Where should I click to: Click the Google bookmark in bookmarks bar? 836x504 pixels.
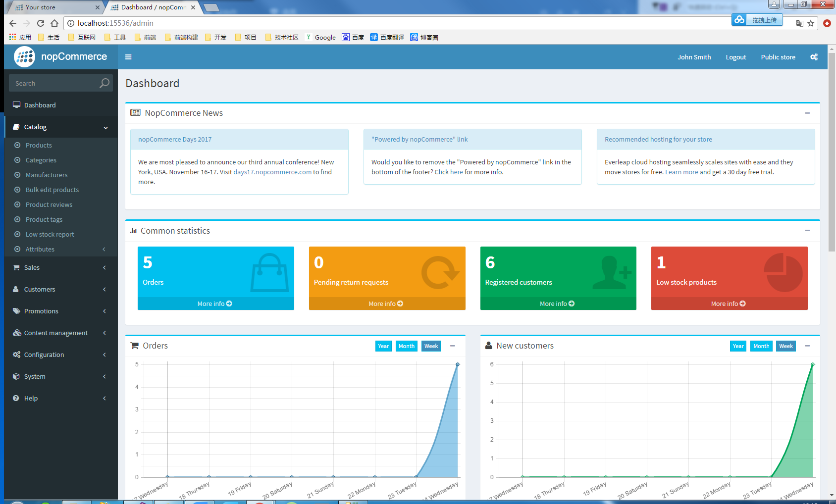(320, 37)
